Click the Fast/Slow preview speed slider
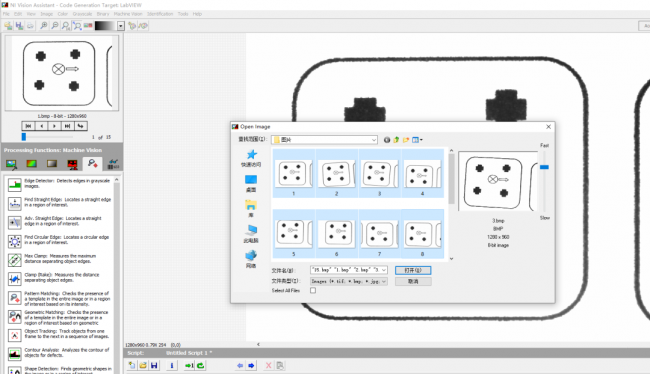 [544, 167]
